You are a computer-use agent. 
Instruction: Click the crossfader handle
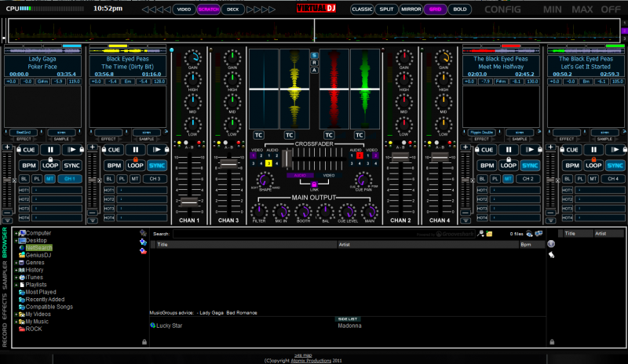(287, 158)
